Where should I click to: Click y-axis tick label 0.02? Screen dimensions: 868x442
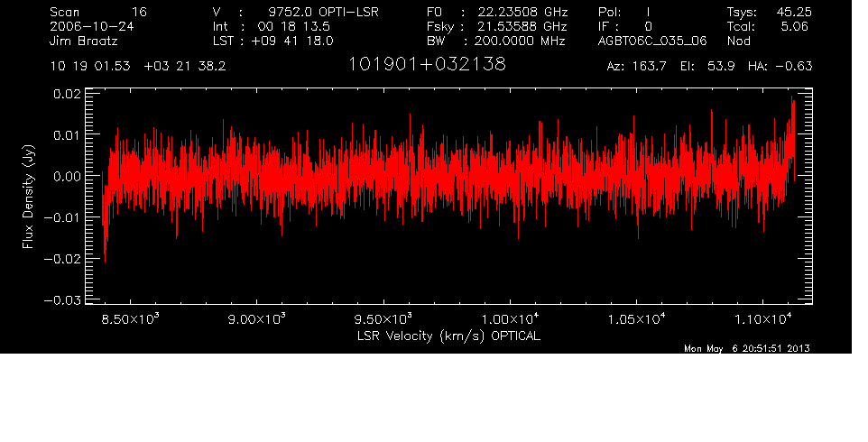pyautogui.click(x=67, y=94)
